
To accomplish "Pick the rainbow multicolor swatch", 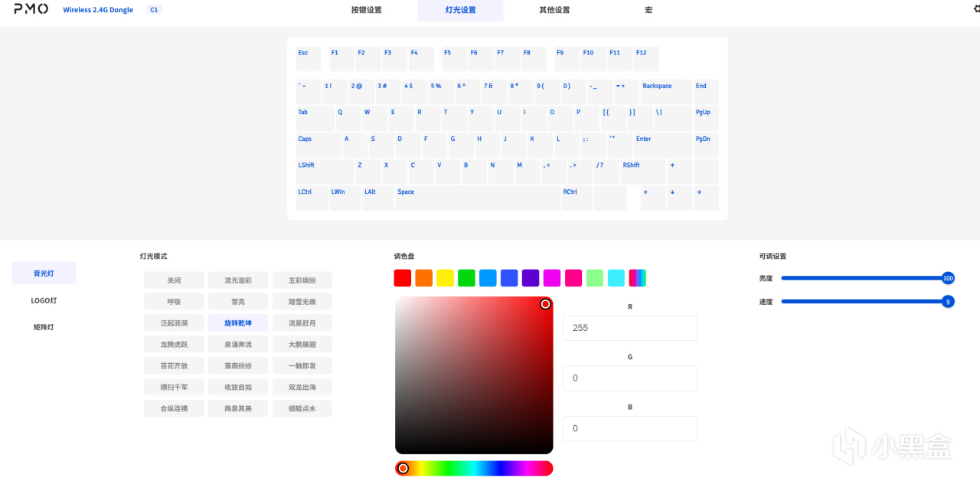I will coord(638,278).
